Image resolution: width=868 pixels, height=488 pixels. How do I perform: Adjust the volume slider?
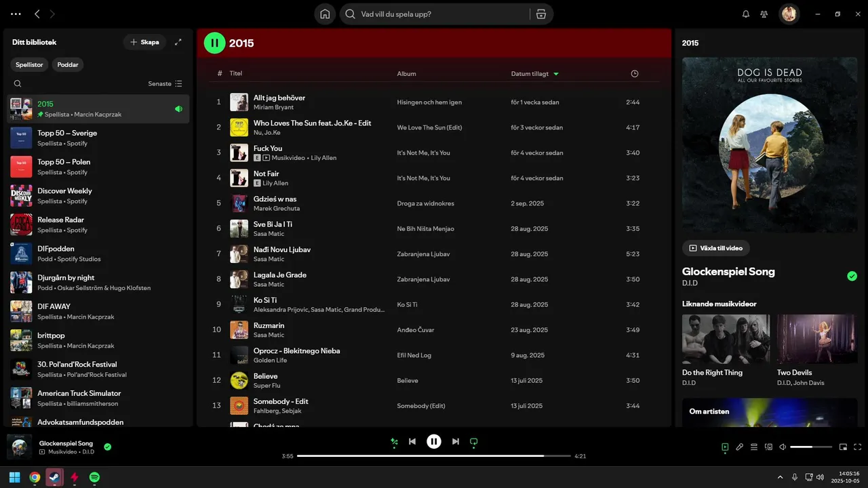pos(811,447)
